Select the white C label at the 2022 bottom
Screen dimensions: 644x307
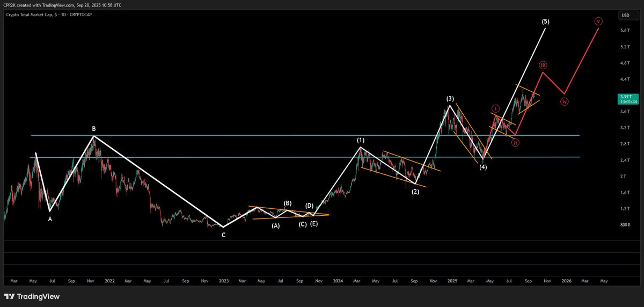click(223, 235)
